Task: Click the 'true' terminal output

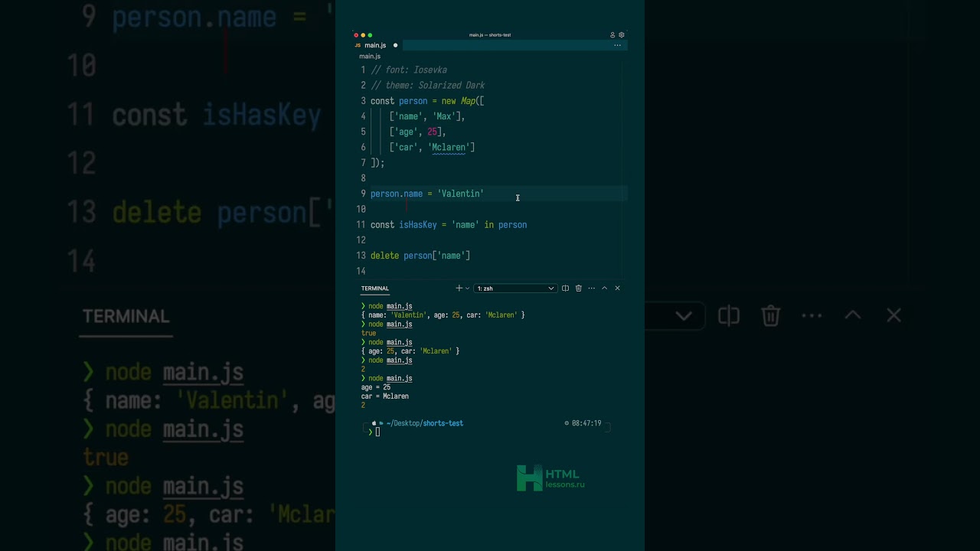Action: click(x=368, y=334)
